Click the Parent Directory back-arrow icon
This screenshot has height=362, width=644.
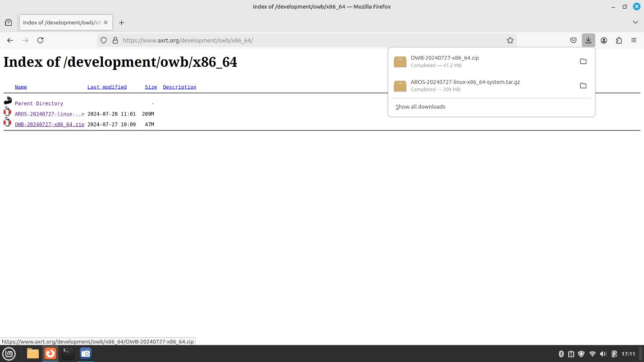(x=8, y=101)
